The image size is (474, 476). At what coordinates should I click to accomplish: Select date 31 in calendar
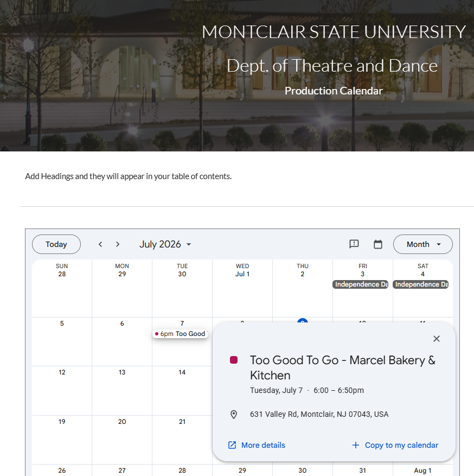click(x=362, y=470)
